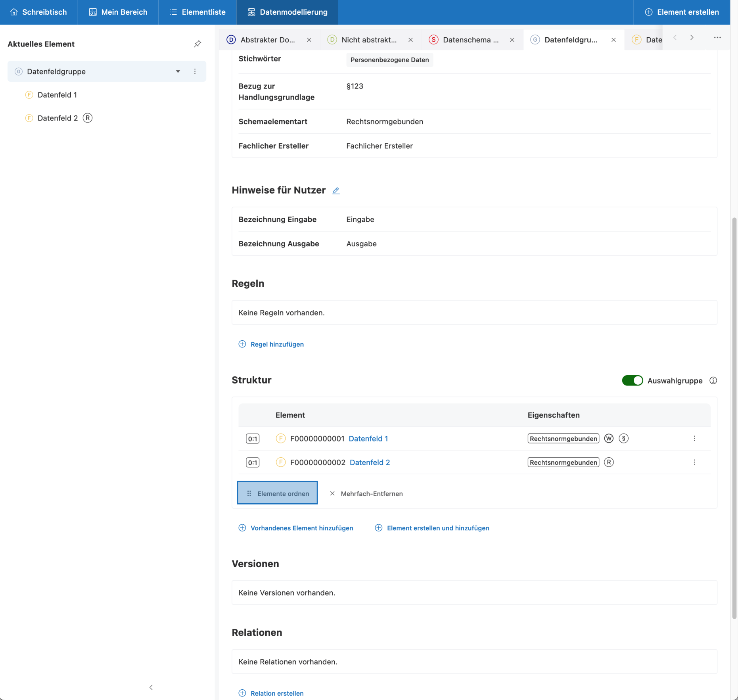Screen dimensions: 738x700
Task: Open Datenfeldgruppe options menu in sidebar
Action: tap(195, 71)
